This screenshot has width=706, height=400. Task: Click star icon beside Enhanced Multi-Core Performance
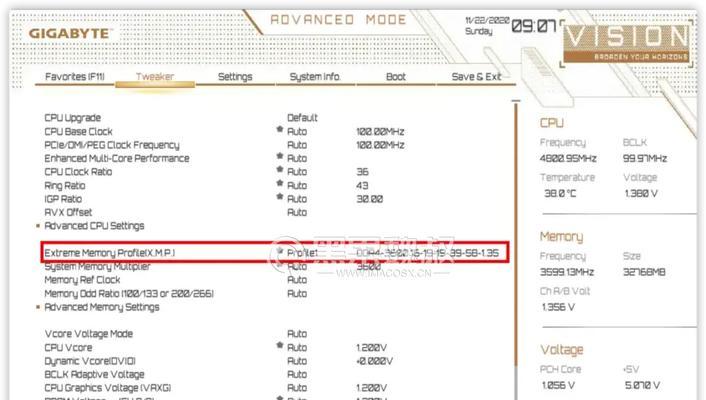tap(280, 156)
